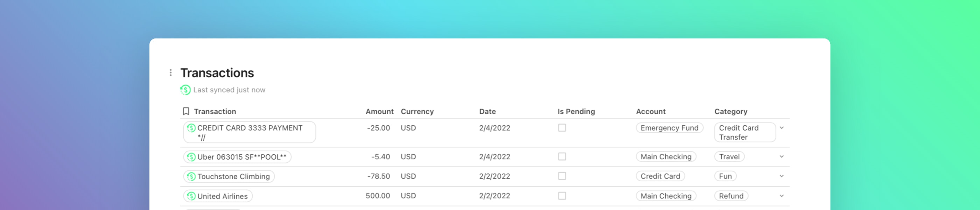Click the dollar icon on Uber transaction

pyautogui.click(x=191, y=157)
